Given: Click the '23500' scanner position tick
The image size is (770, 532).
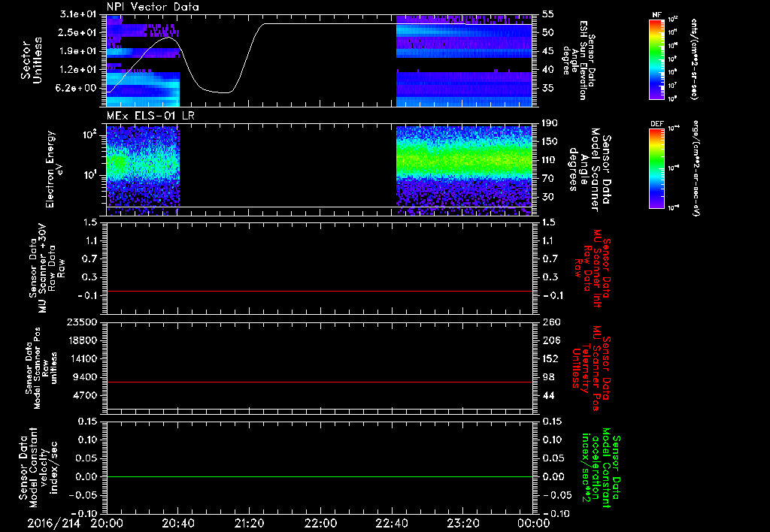Looking at the screenshot, I should pos(83,322).
